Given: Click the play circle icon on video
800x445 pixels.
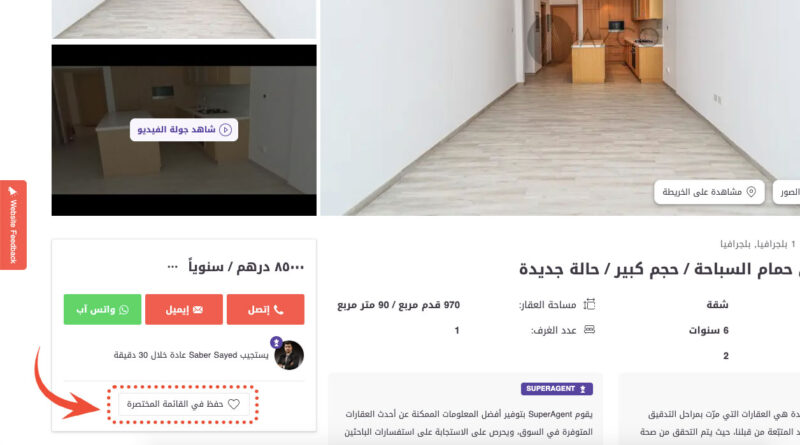Looking at the screenshot, I should [x=226, y=130].
